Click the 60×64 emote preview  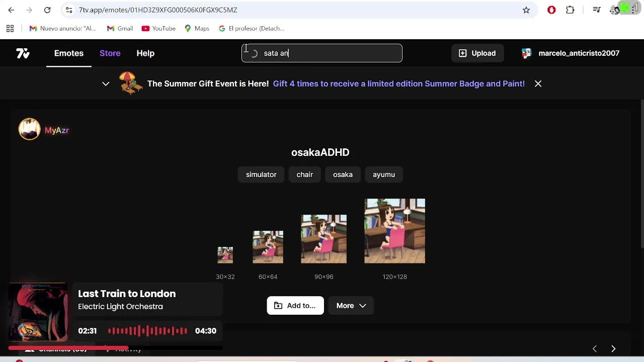coord(268,247)
